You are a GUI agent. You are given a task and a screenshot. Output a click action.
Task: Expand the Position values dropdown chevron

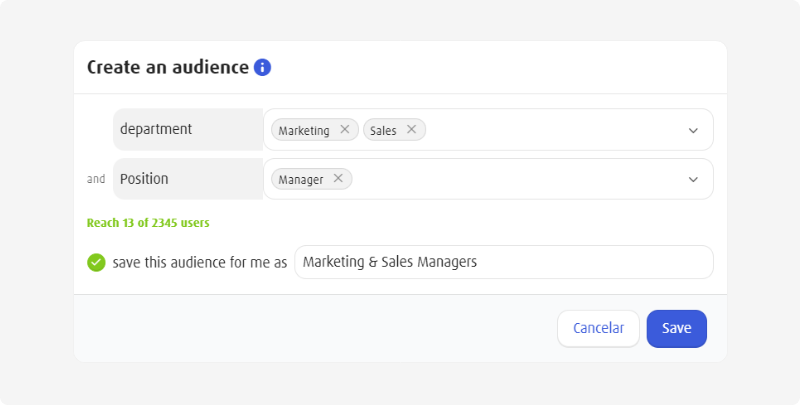693,179
